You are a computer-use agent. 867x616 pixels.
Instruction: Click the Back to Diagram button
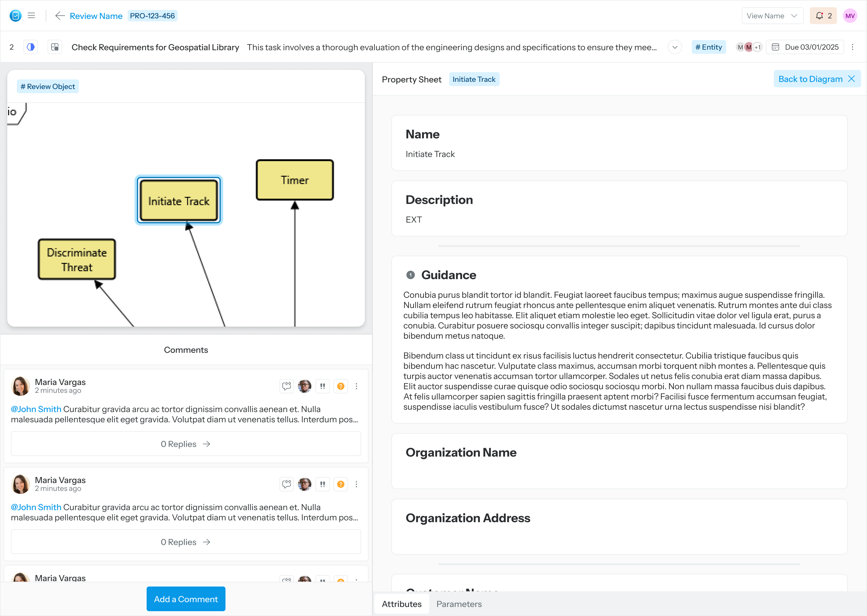(x=816, y=79)
